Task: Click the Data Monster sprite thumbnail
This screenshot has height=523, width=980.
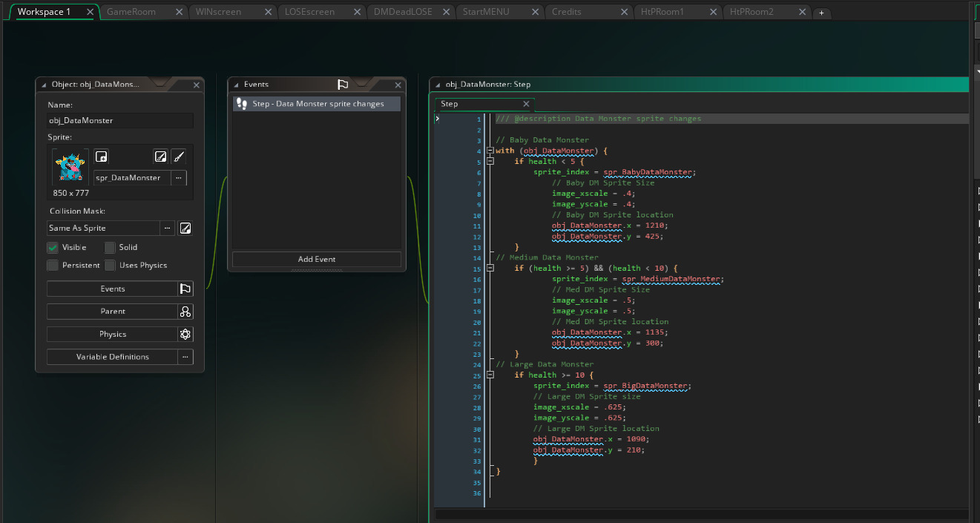Action: [70, 167]
